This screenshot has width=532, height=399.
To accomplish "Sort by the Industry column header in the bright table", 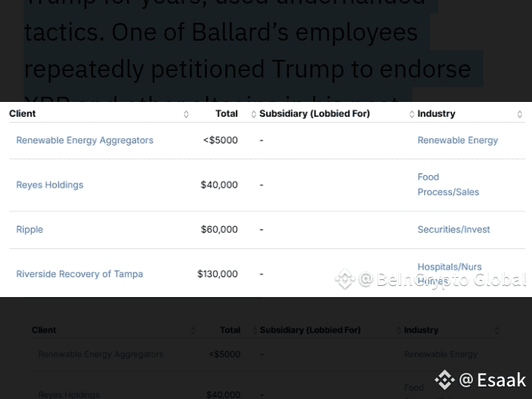I will (x=436, y=114).
